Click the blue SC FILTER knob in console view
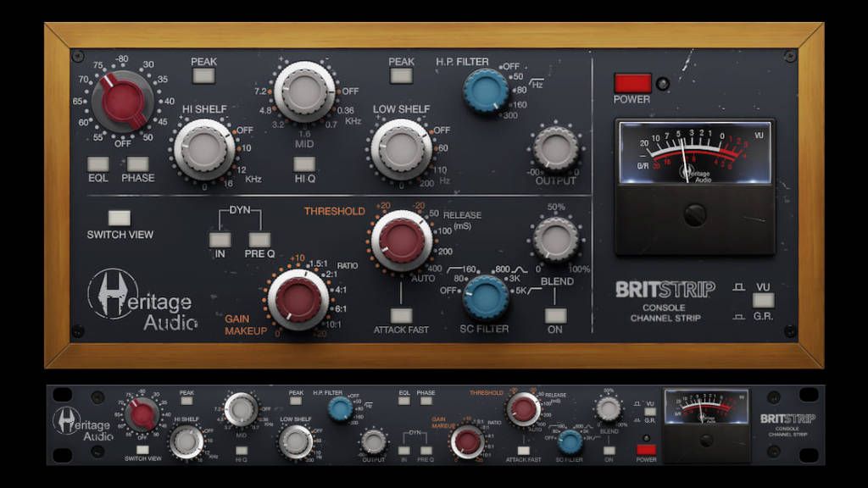Screen dimensions: 868x488 tap(485, 297)
